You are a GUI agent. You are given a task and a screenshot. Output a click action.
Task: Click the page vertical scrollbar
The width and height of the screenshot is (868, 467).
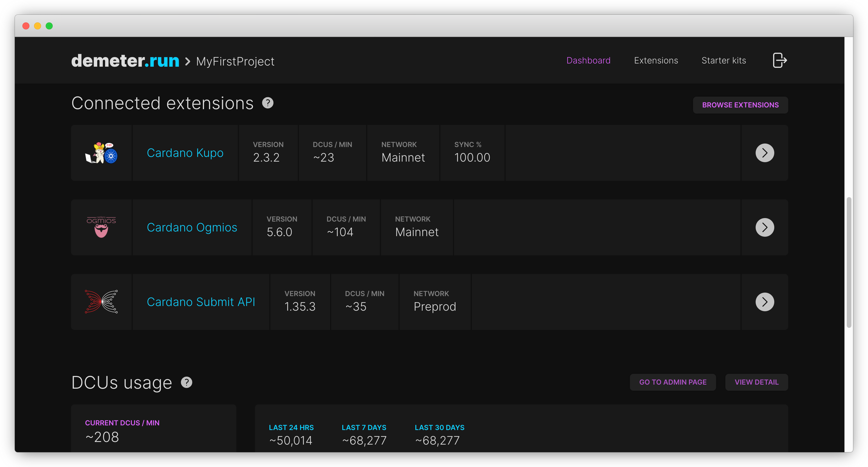coord(849,262)
